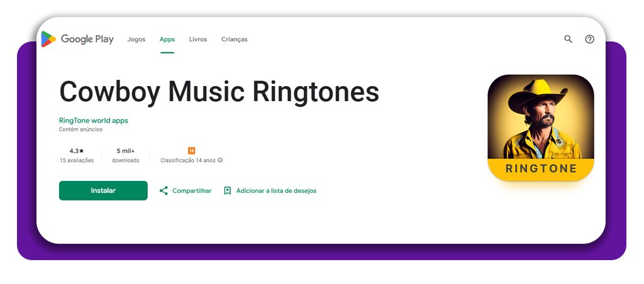644x284 pixels.
Task: Open the help question mark icon
Action: coord(589,39)
